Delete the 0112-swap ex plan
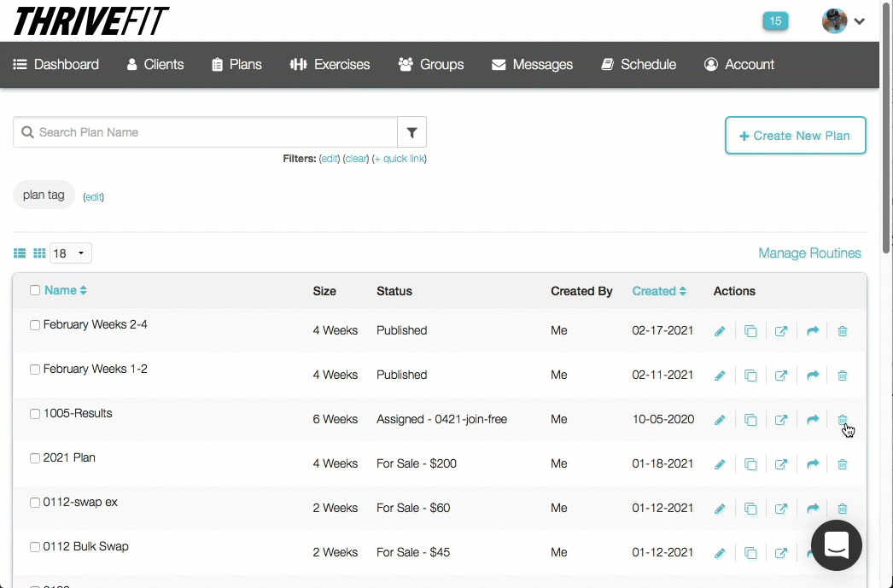The image size is (893, 588). tap(843, 509)
